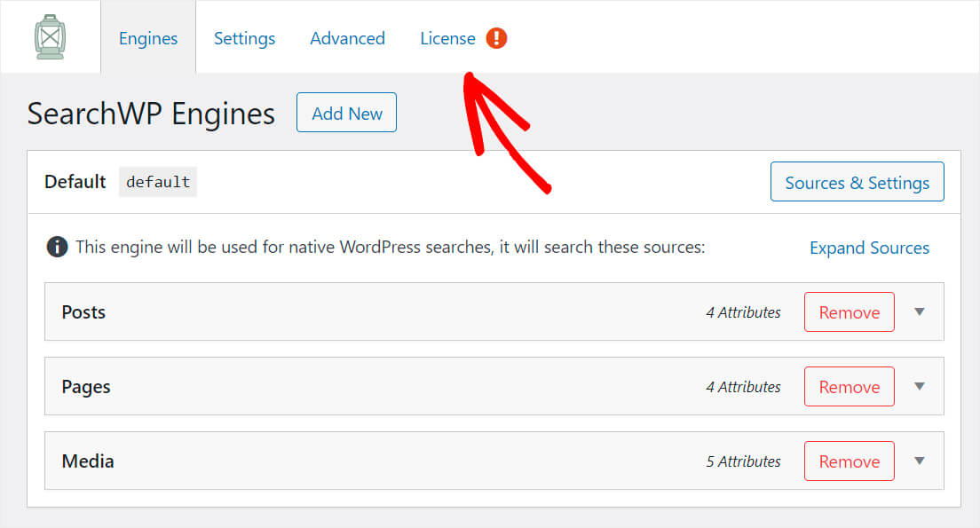Click the SearchWP Engines heading
The width and height of the screenshot is (980, 528).
pos(151,114)
